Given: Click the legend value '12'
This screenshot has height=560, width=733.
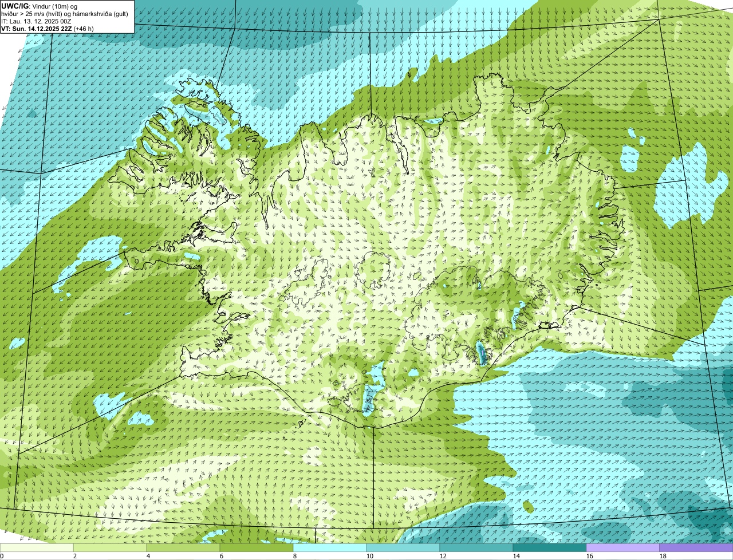Looking at the screenshot, I should tap(443, 556).
